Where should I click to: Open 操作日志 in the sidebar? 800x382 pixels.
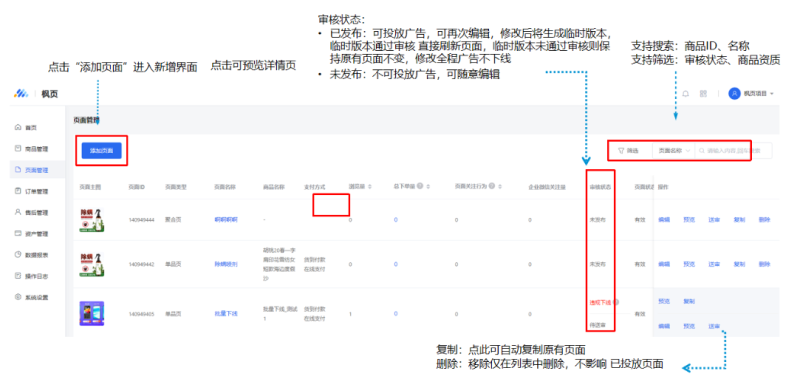coord(37,276)
